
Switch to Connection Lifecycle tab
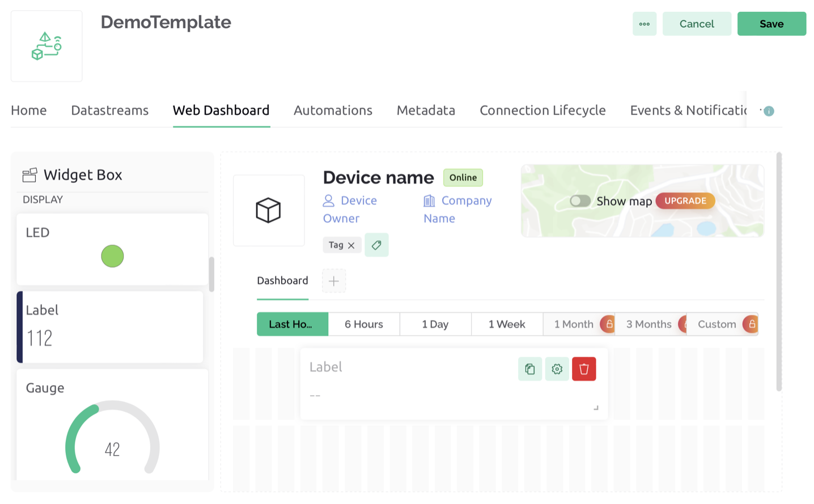[542, 110]
